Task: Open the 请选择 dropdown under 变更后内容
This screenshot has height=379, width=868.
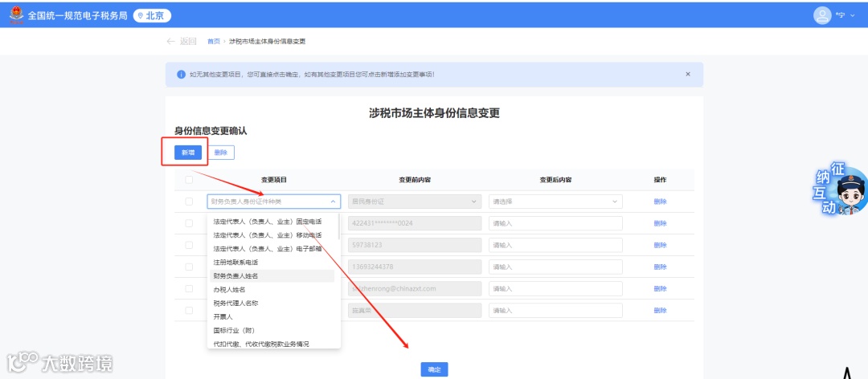Action: 555,202
